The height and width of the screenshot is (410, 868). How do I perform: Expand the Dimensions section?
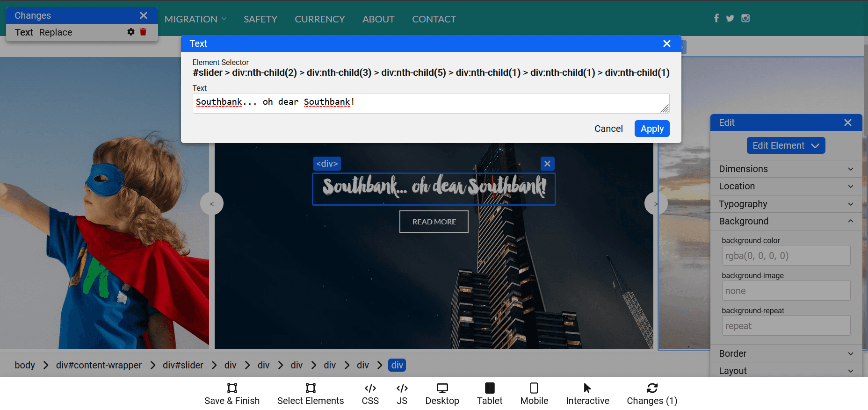click(x=786, y=169)
